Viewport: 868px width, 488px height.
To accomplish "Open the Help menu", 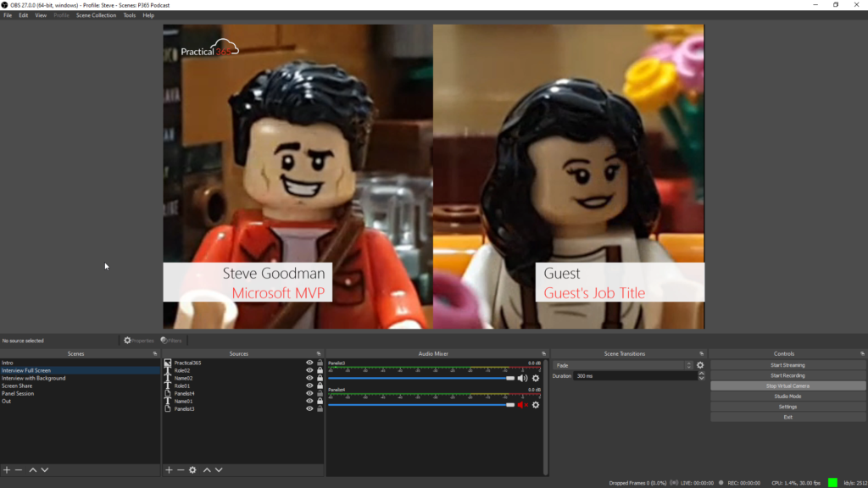I will click(x=148, y=15).
